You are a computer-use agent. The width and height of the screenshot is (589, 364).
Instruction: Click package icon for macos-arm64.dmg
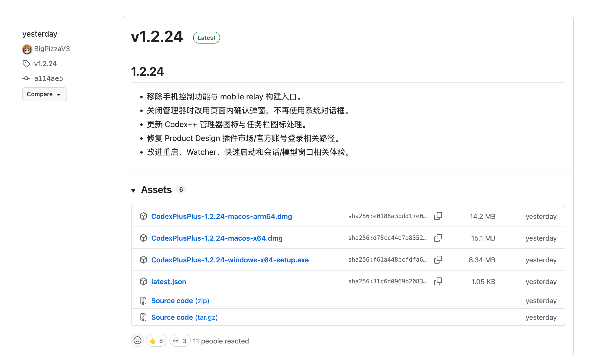pyautogui.click(x=143, y=216)
